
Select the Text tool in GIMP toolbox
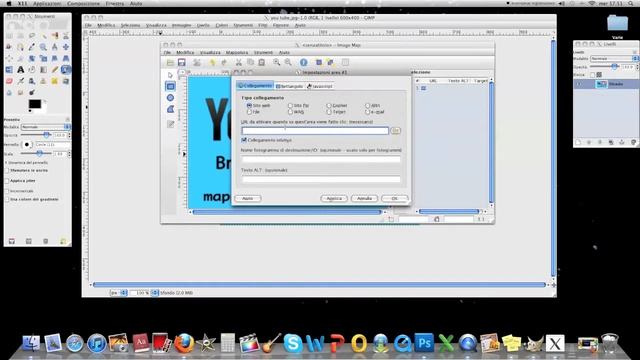tap(20, 70)
